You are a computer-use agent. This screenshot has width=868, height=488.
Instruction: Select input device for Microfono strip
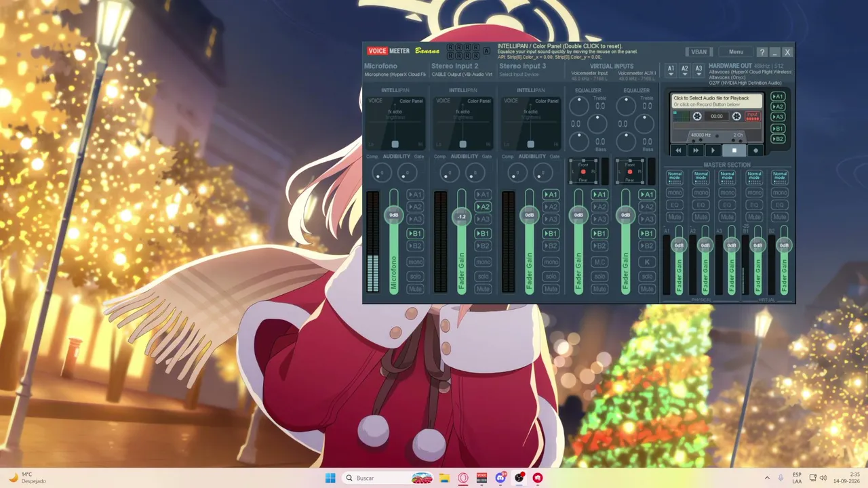point(395,75)
